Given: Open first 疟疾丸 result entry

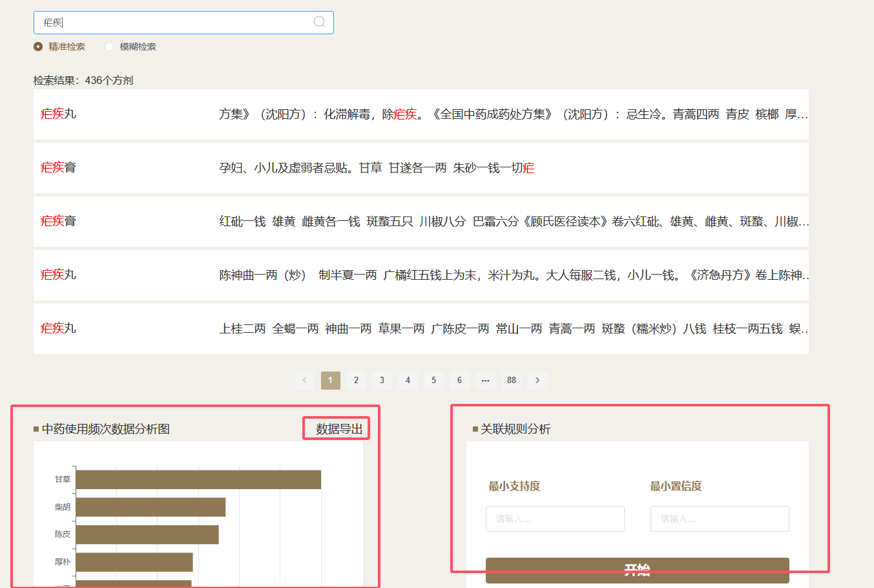Looking at the screenshot, I should tap(59, 114).
